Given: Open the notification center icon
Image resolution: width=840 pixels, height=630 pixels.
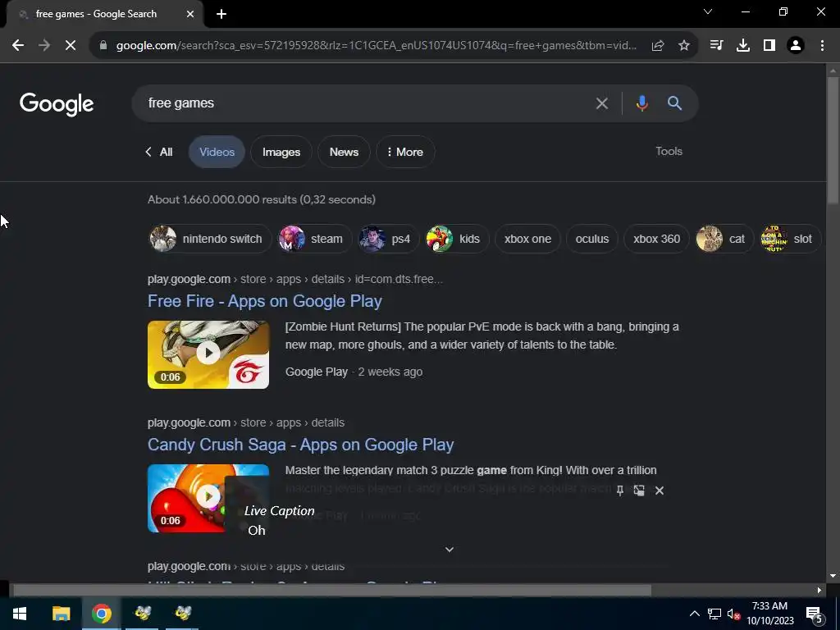Looking at the screenshot, I should click(815, 614).
